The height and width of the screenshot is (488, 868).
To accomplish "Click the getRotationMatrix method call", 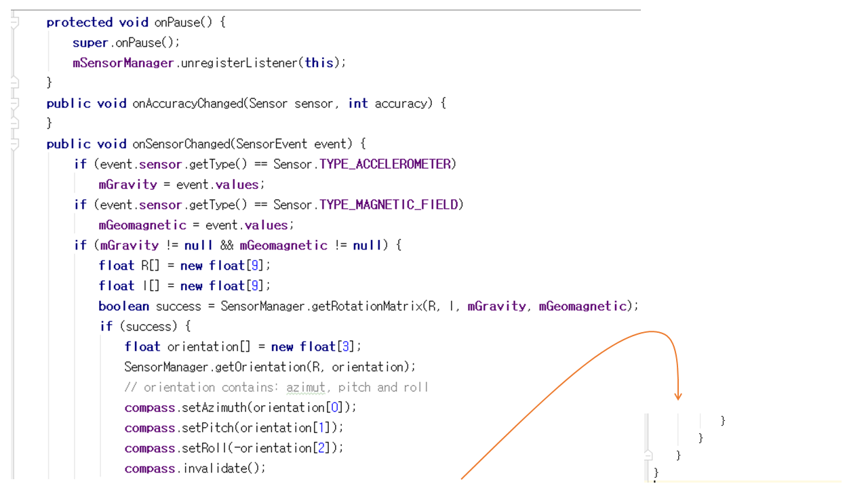I will click(x=366, y=306).
